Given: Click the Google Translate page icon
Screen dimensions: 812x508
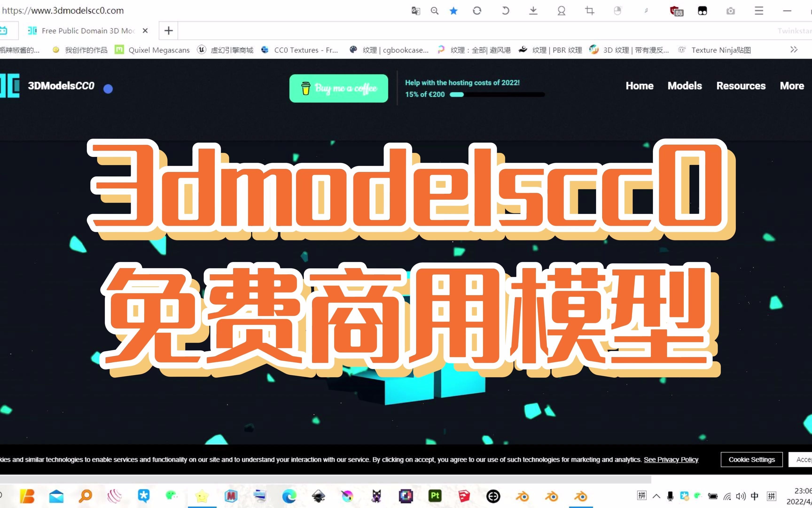Looking at the screenshot, I should click(415, 11).
